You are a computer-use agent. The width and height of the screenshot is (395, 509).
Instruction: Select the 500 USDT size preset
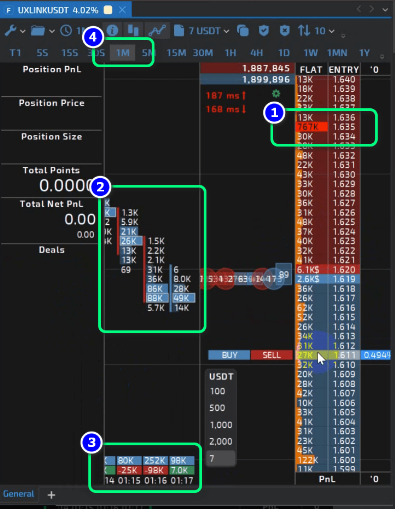(217, 408)
